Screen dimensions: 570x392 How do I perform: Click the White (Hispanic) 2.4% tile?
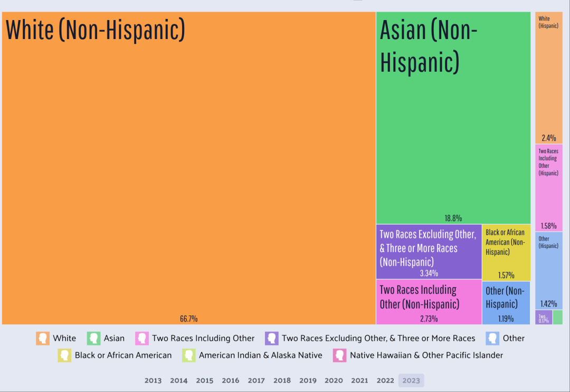[548, 79]
